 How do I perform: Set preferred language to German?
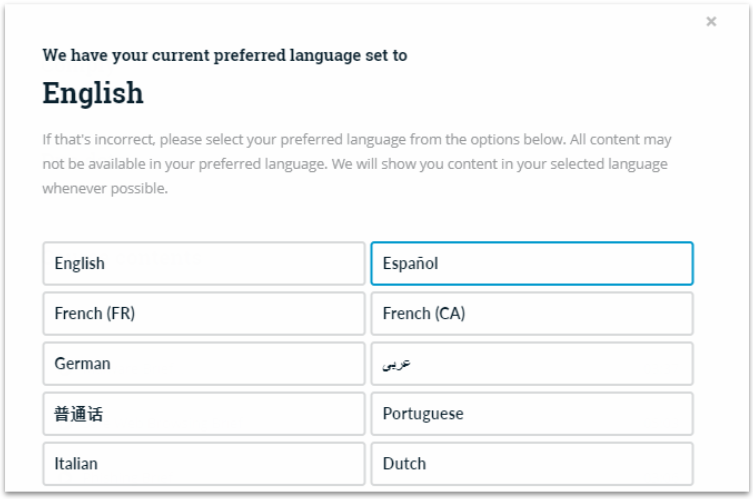(x=204, y=364)
